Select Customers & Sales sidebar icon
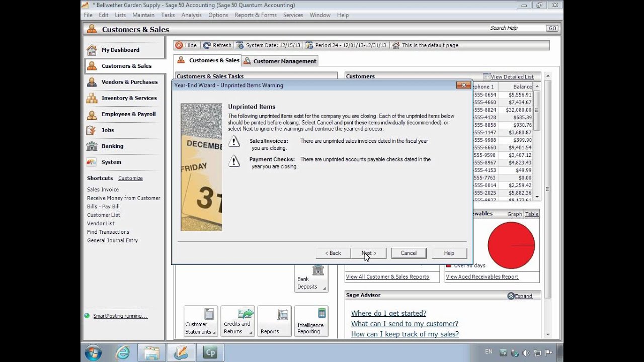Image resolution: width=644 pixels, height=362 pixels. [x=92, y=66]
